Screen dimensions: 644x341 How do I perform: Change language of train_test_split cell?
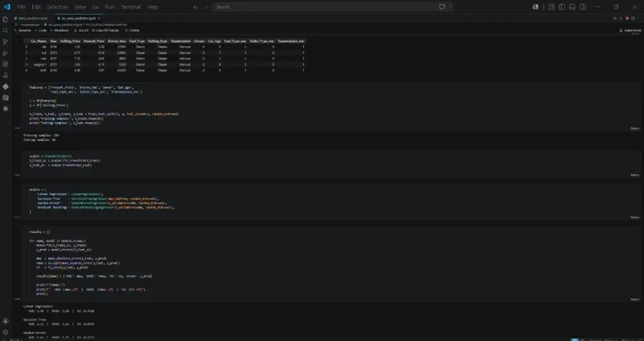click(635, 129)
